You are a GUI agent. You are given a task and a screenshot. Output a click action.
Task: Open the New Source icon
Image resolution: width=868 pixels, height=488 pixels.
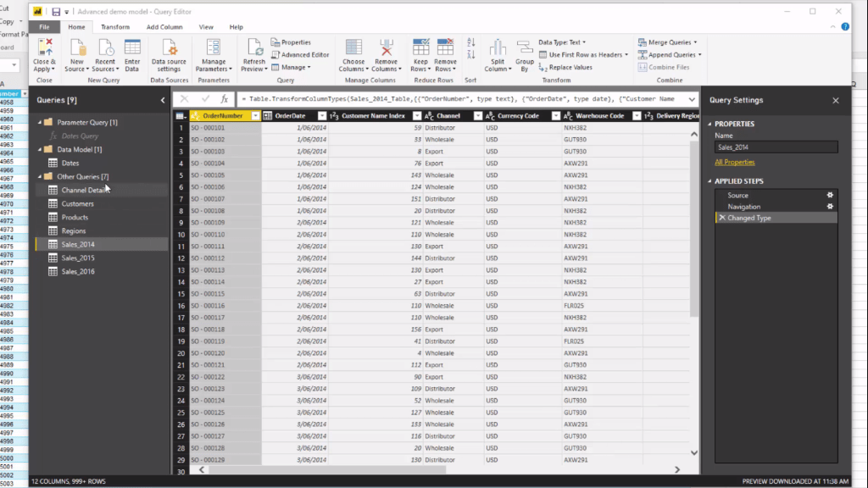pos(77,48)
